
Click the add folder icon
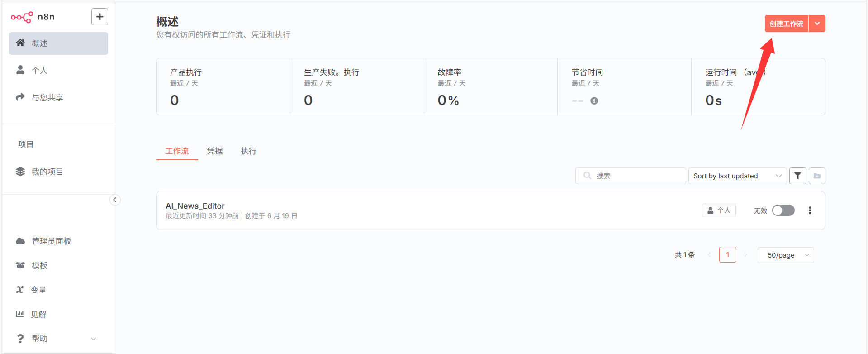tap(817, 176)
